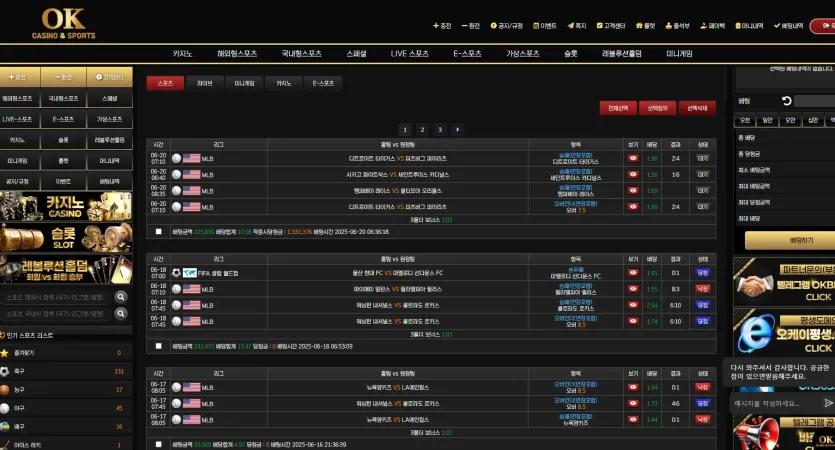Image resolution: width=835 pixels, height=450 pixels.
Task: Open 해외형스포츠 in main navigation
Action: (x=237, y=54)
